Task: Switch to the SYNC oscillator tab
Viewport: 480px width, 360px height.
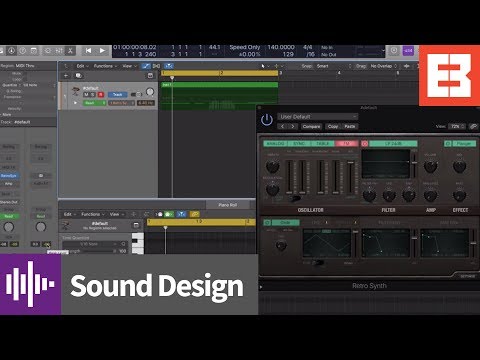Action: click(299, 144)
